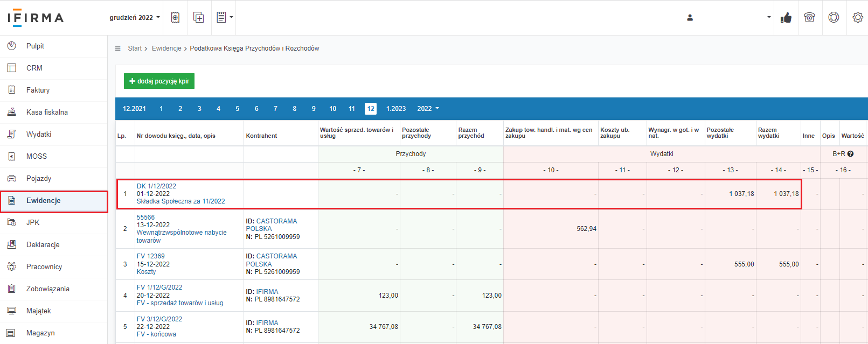Click the thumbs-up recommend icon
Image resolution: width=868 pixels, height=344 pixels.
tap(786, 18)
